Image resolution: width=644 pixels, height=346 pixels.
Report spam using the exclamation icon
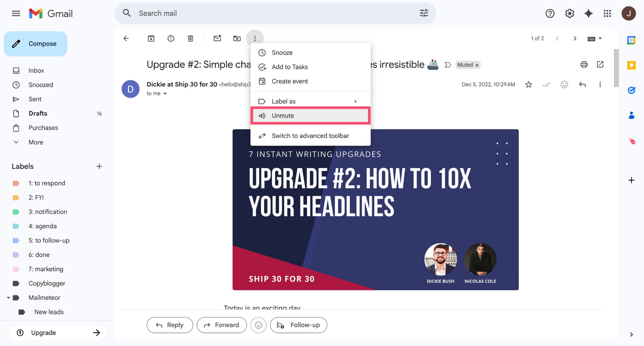point(171,38)
